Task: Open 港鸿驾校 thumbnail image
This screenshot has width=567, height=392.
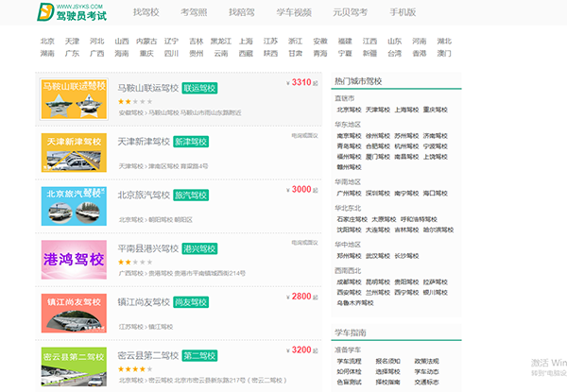Action: click(x=74, y=260)
